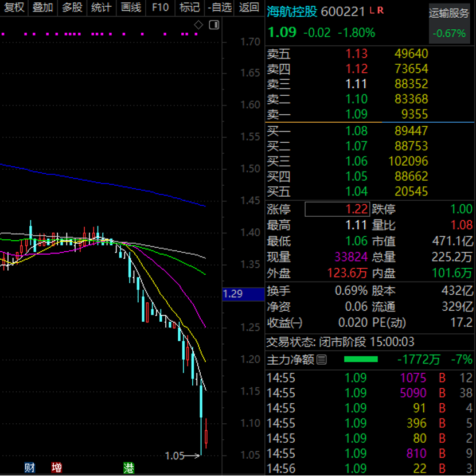476x476 pixels.
Task: Click the 市值 value 471.1亿
Action: 452,241
